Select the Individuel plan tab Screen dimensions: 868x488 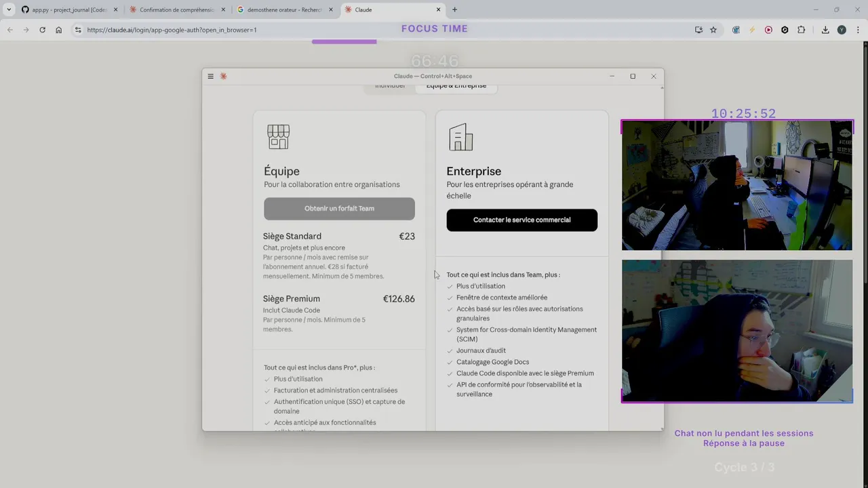pyautogui.click(x=390, y=86)
